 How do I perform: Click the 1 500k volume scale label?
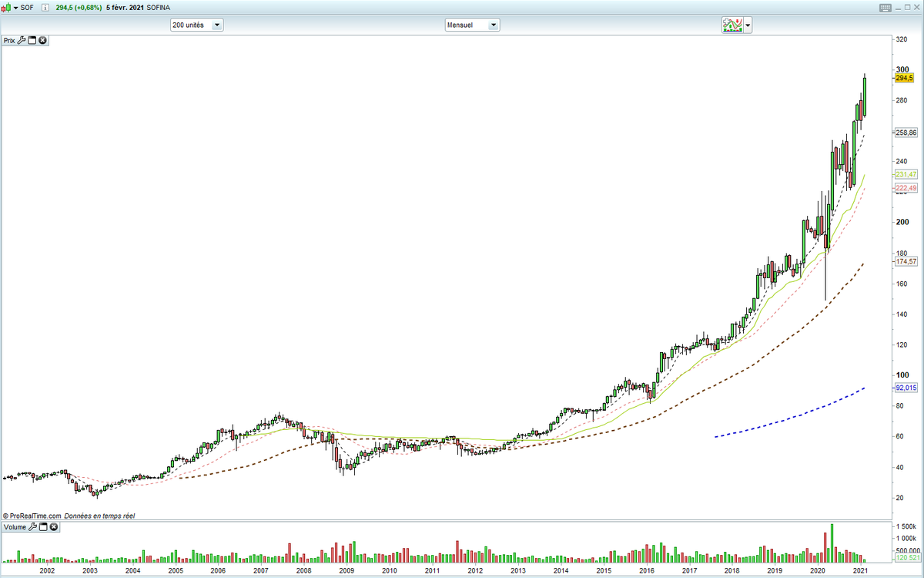(x=906, y=526)
